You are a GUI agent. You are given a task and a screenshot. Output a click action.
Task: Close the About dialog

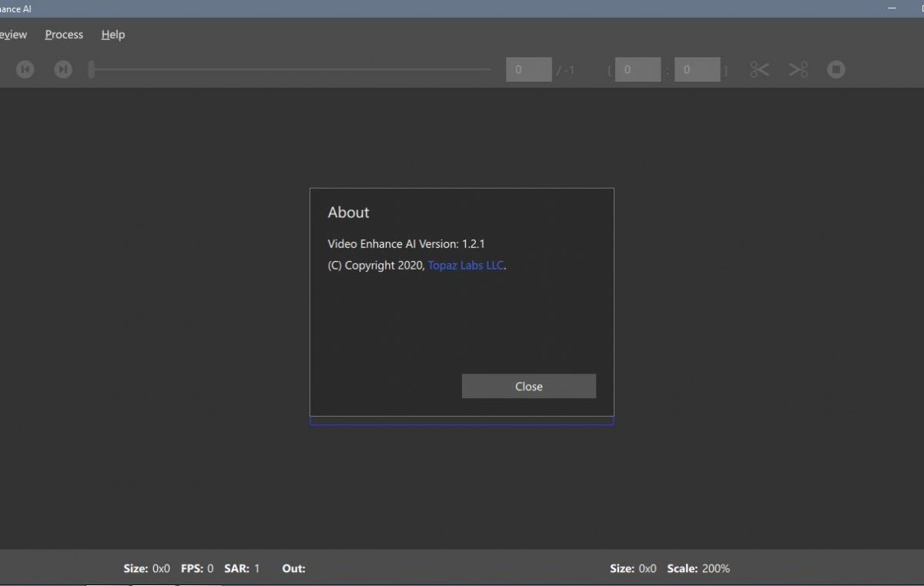pos(529,387)
